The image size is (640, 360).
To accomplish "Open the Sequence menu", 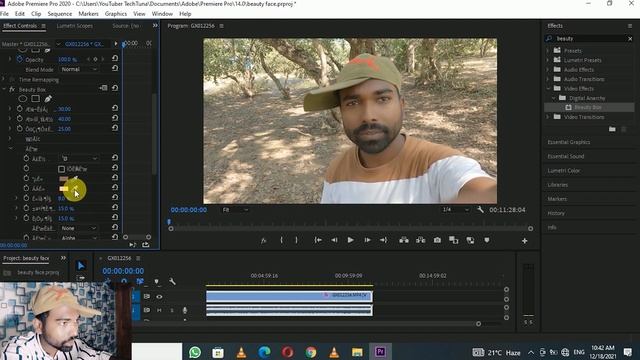I will coord(60,14).
